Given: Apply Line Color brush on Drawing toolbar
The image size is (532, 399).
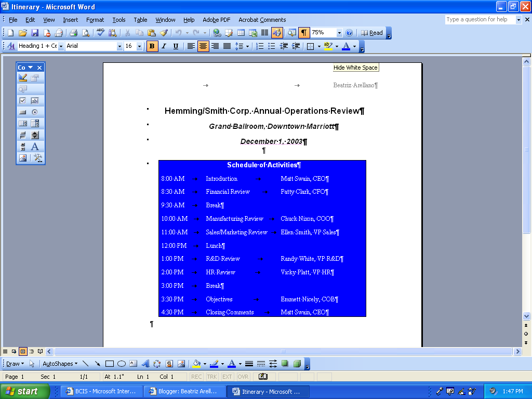Looking at the screenshot, I should [214, 364].
